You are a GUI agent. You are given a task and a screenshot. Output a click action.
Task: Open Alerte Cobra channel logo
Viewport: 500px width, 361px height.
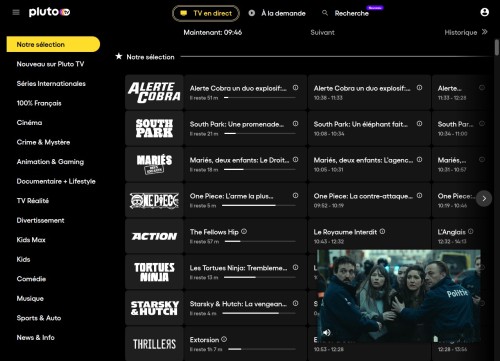154,92
